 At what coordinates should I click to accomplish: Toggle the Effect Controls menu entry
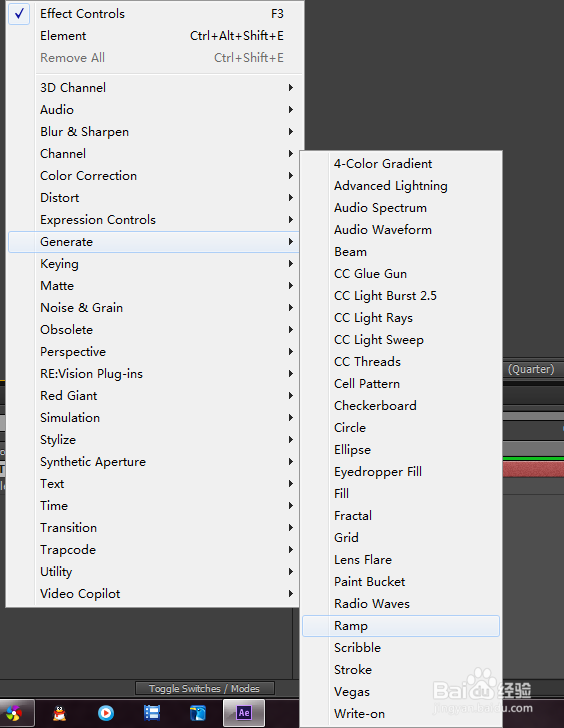pyautogui.click(x=155, y=14)
